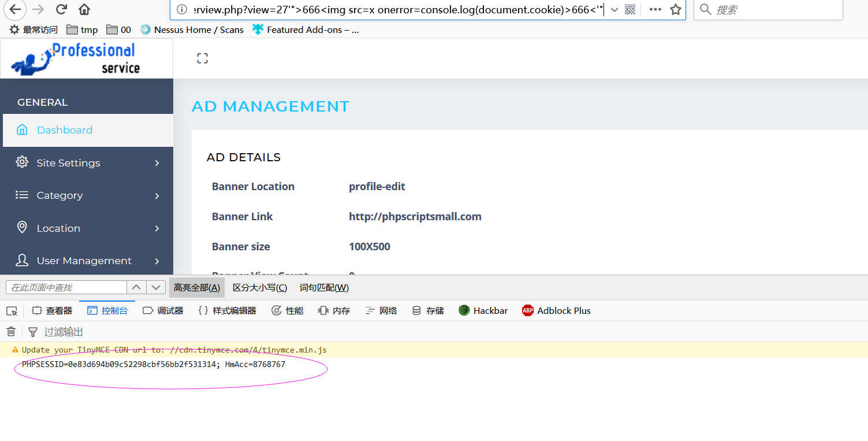Switch to 样式编辑器 style editor tab
868x441 pixels.
click(227, 311)
